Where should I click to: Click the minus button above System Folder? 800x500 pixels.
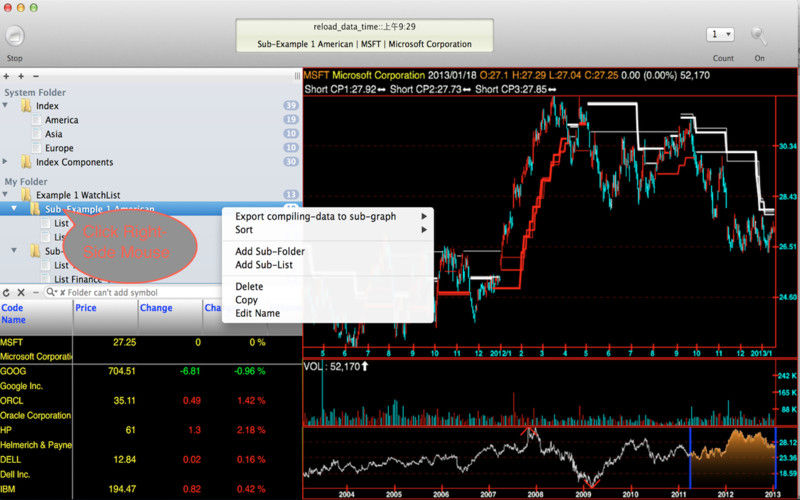point(35,76)
